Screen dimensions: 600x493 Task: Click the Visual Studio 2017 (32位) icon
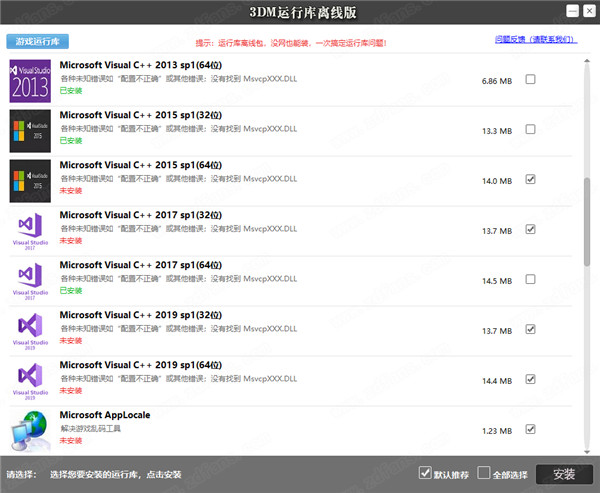click(x=30, y=230)
